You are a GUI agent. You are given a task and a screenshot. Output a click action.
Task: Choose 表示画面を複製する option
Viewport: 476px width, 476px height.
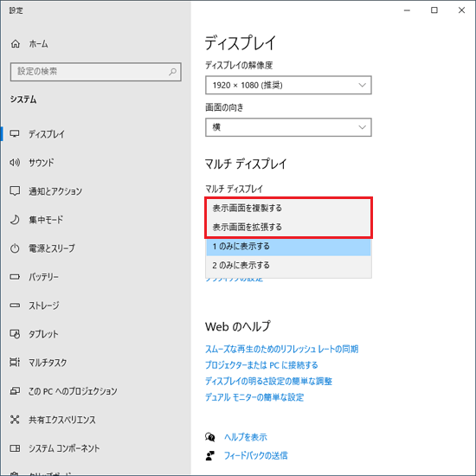click(x=288, y=209)
